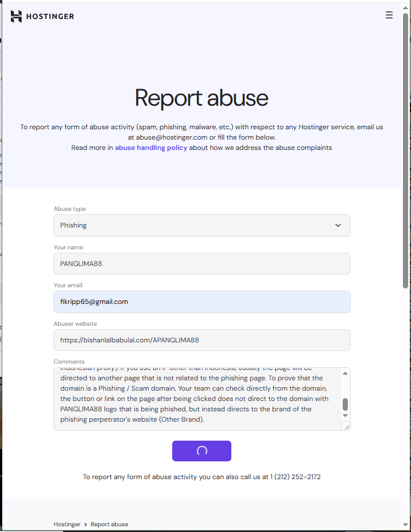Open Hostinger breadcrumb link
This screenshot has height=532, width=411.
click(67, 524)
